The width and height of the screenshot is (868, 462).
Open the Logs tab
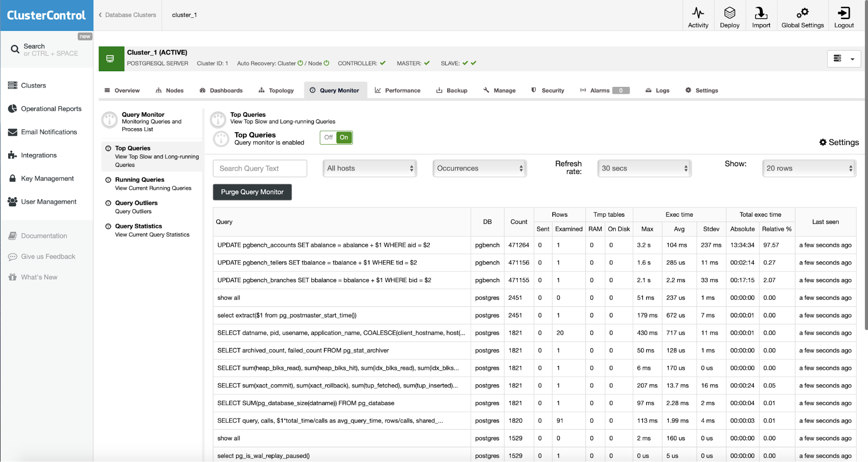(657, 90)
